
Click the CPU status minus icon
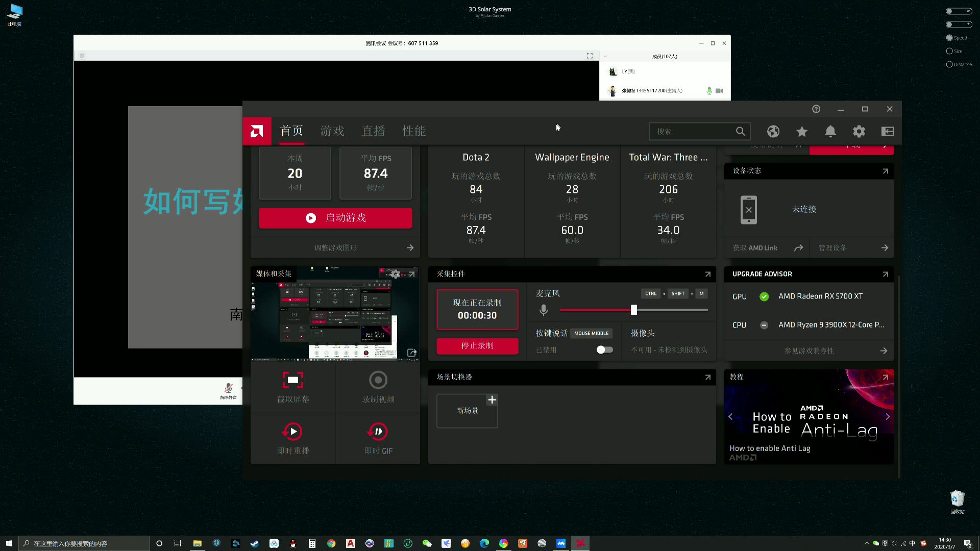click(x=764, y=325)
